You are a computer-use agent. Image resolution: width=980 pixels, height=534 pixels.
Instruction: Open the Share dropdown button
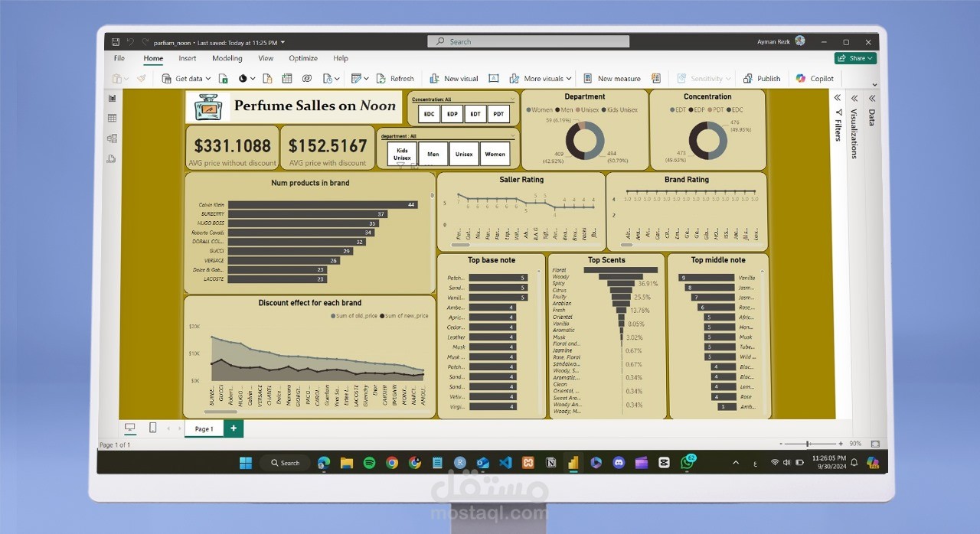point(855,58)
